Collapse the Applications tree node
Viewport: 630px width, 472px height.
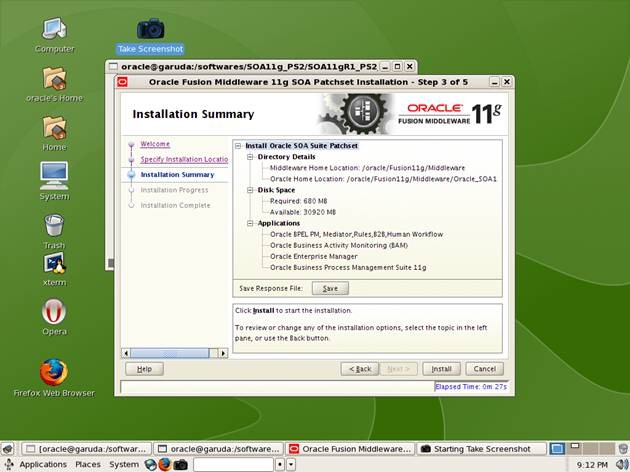(250, 223)
